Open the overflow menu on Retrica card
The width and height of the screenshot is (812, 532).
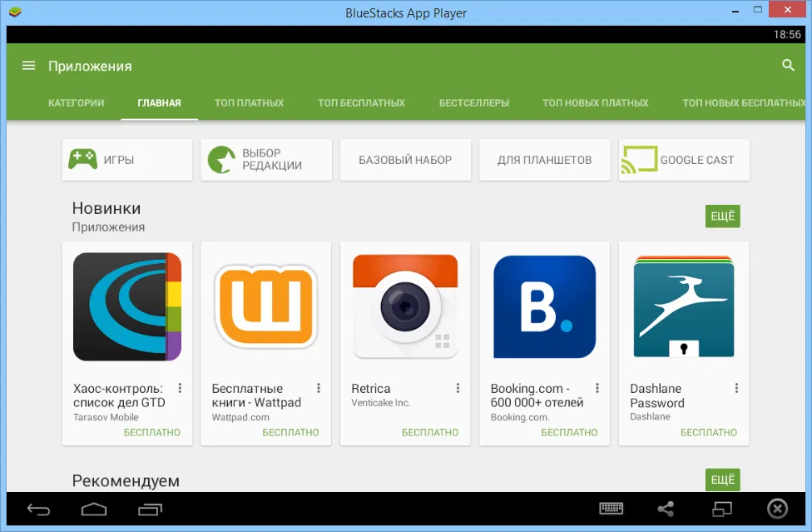tap(457, 387)
